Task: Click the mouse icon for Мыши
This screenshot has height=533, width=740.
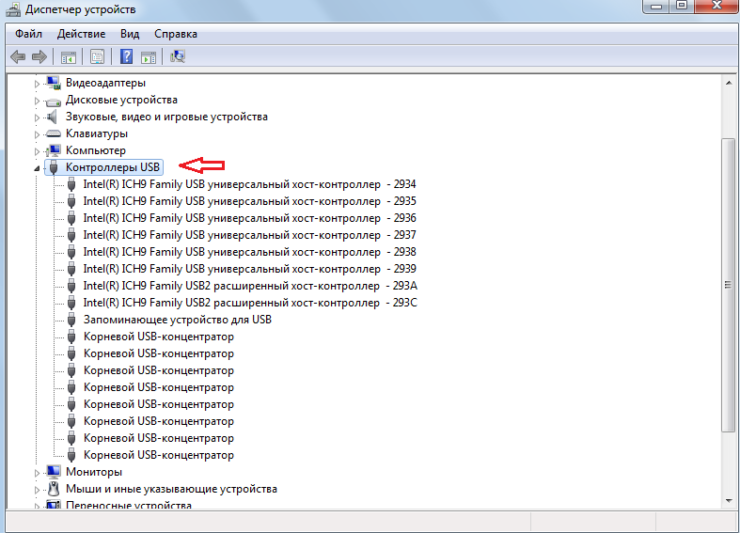Action: 54,489
